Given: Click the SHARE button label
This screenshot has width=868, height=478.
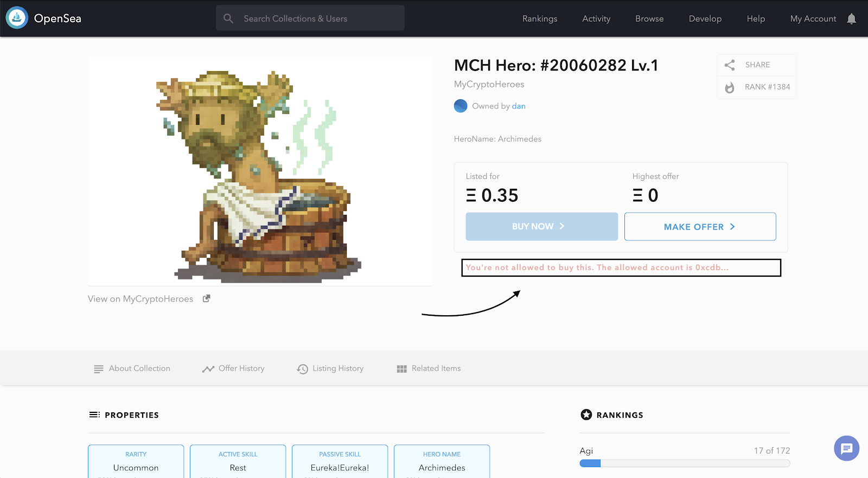Looking at the screenshot, I should coord(757,65).
